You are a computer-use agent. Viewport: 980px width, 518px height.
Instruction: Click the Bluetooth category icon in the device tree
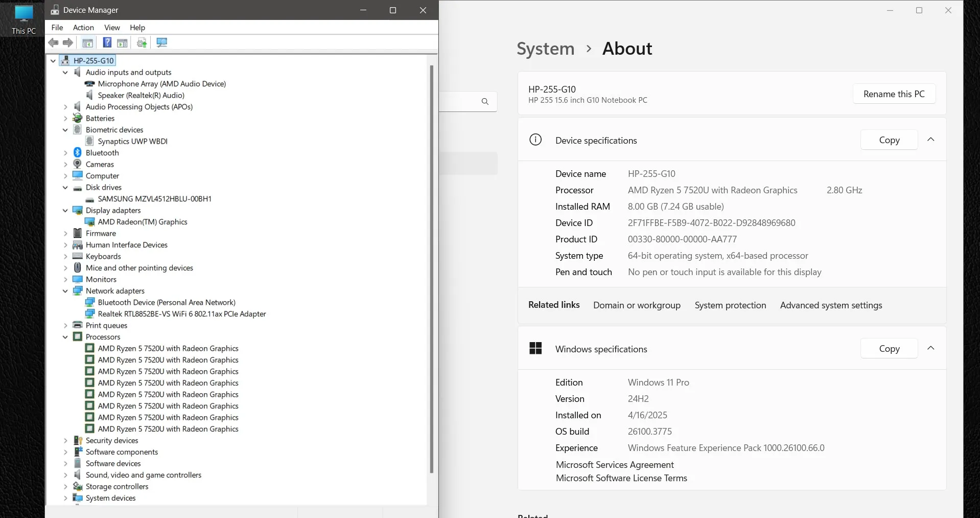(78, 152)
